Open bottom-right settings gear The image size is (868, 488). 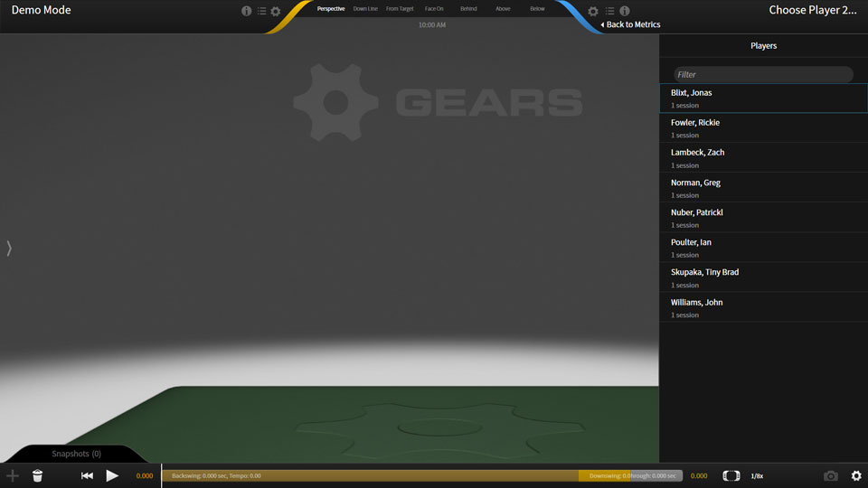click(x=856, y=476)
